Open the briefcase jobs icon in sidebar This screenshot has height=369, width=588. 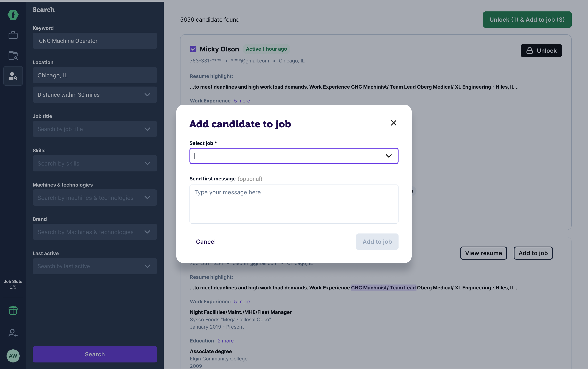(x=13, y=35)
